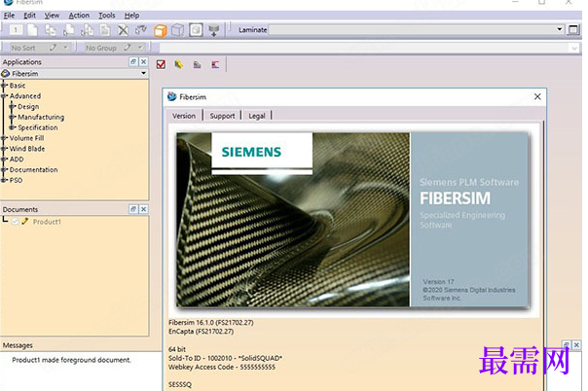Click the numbered "1" toolbar icon
The image size is (588, 391).
(16, 30)
